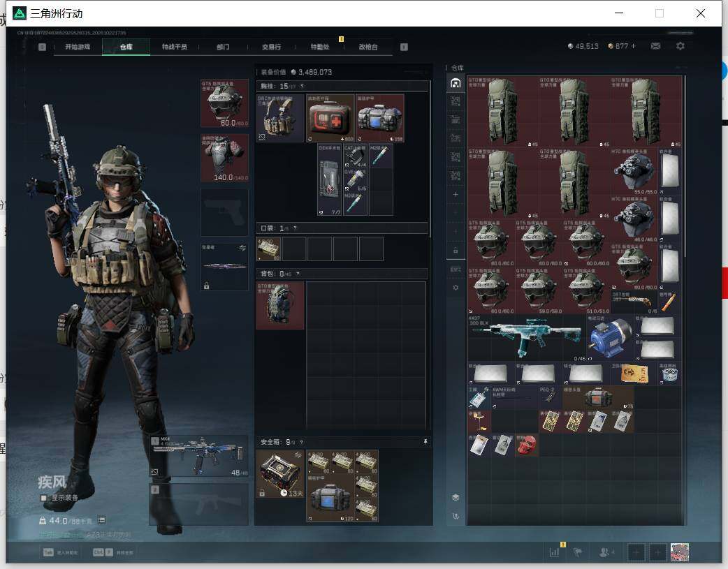Select the equipped backpack under 背包
Image resolution: width=728 pixels, height=569 pixels.
(280, 305)
